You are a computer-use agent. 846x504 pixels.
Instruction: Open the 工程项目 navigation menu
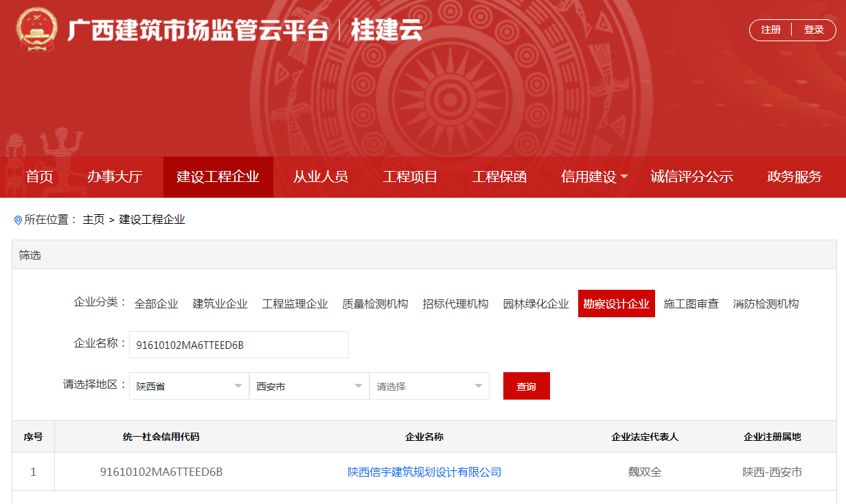pyautogui.click(x=409, y=176)
